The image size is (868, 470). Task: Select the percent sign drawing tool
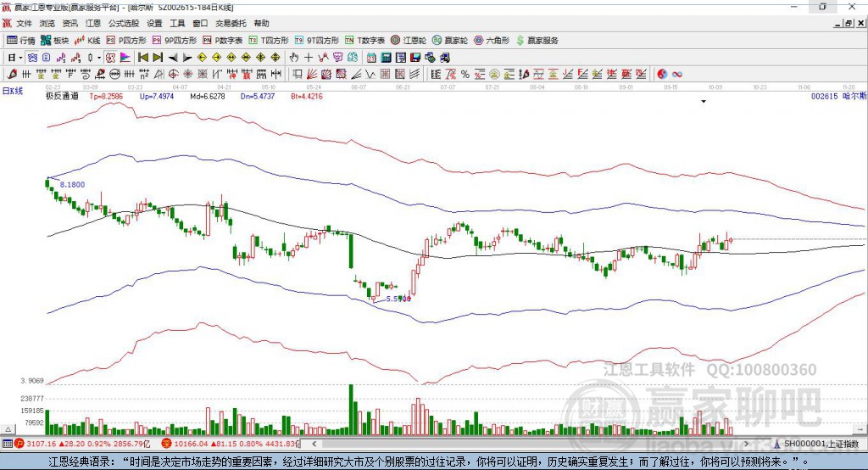click(x=465, y=75)
